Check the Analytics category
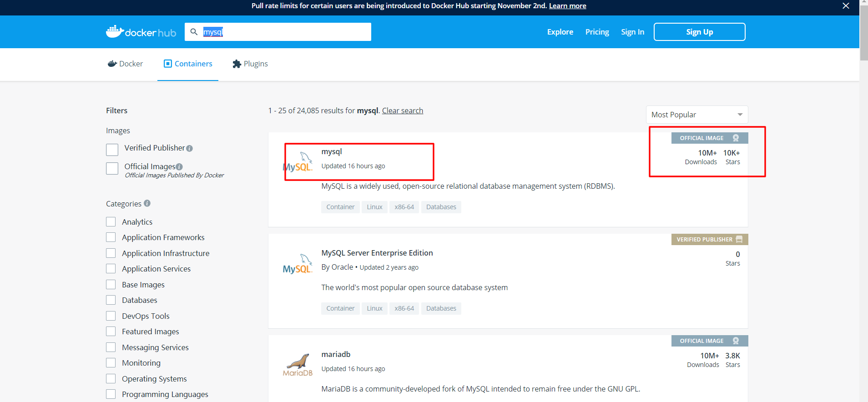 tap(111, 221)
